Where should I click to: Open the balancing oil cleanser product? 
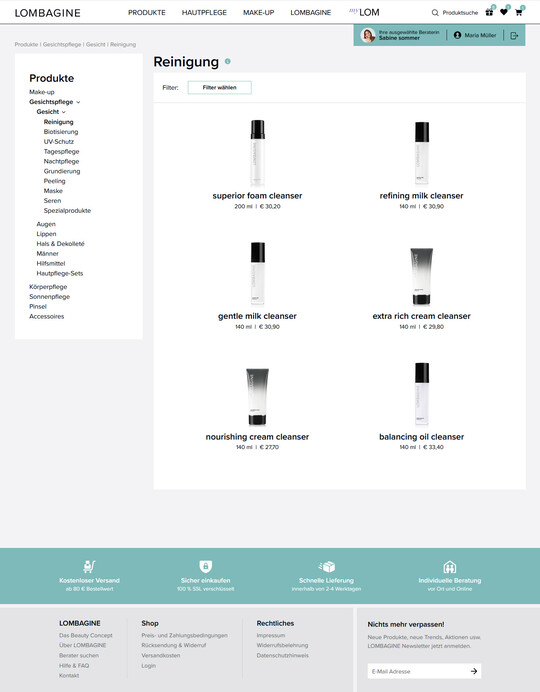(x=421, y=436)
